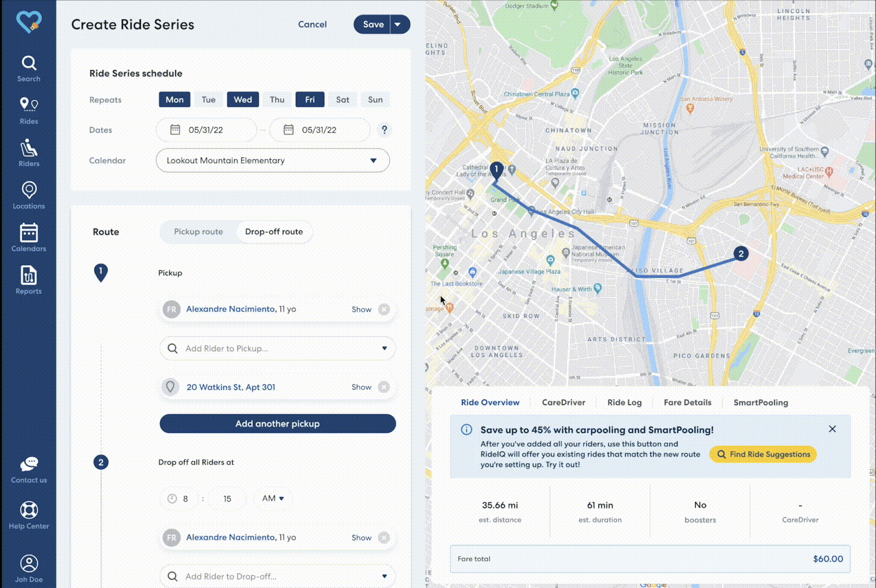
Task: Open the Joh Doe profile
Action: click(x=29, y=569)
